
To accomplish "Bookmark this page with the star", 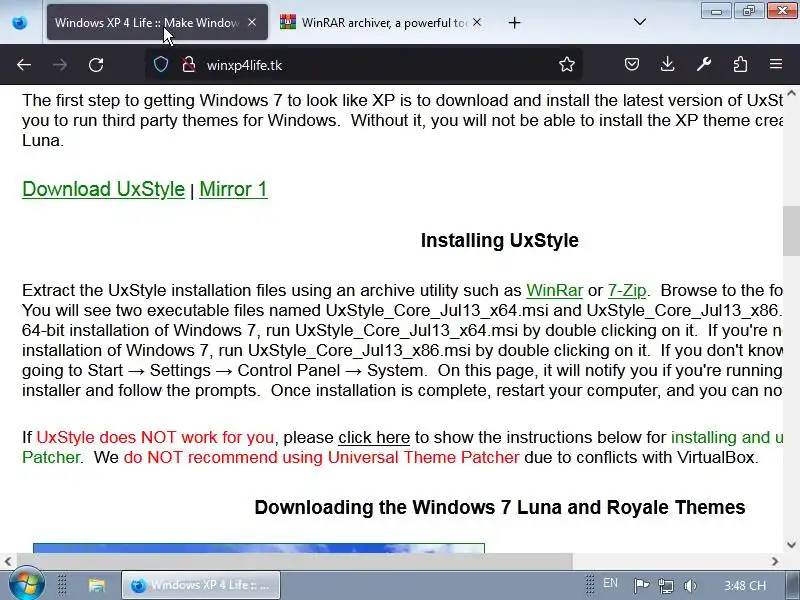I will click(567, 65).
